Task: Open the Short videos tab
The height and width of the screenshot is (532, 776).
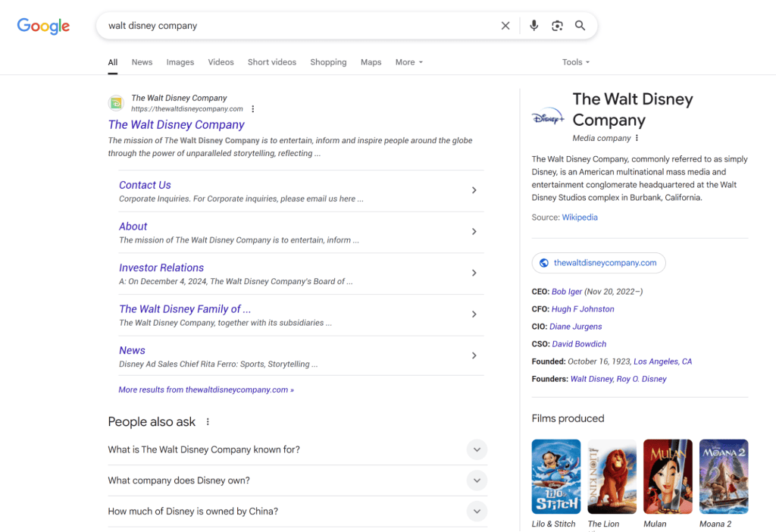Action: click(x=272, y=62)
